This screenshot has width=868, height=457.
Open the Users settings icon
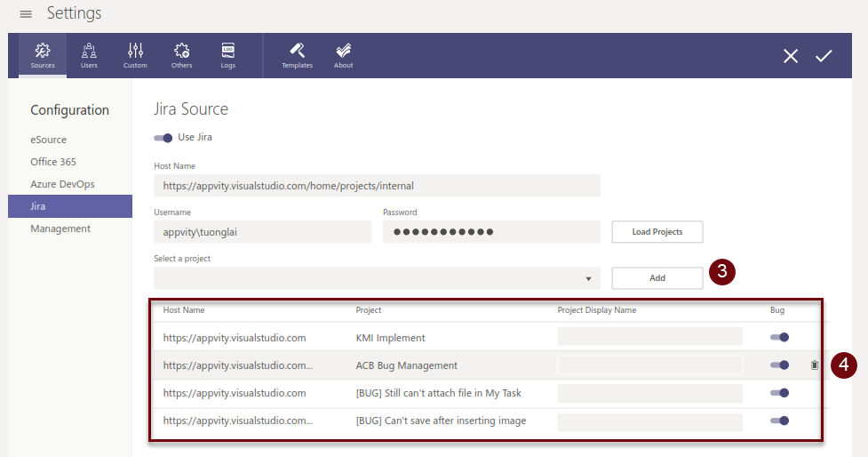(x=89, y=55)
